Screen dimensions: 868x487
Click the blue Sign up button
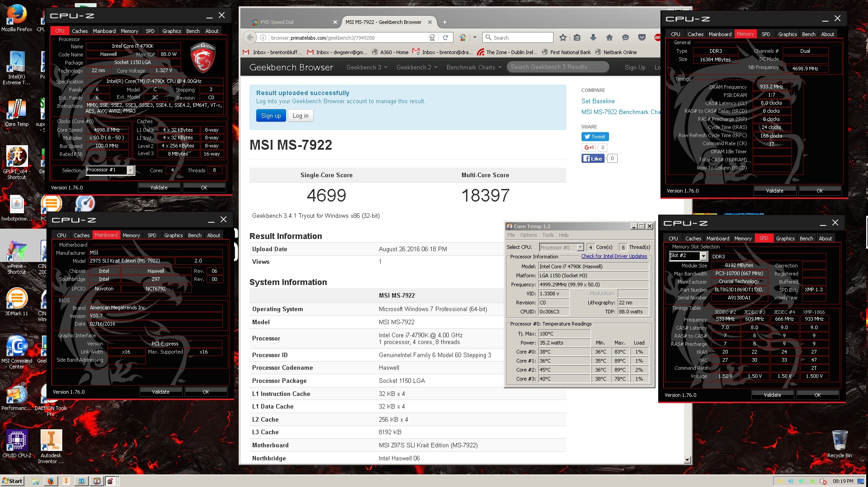click(x=271, y=115)
